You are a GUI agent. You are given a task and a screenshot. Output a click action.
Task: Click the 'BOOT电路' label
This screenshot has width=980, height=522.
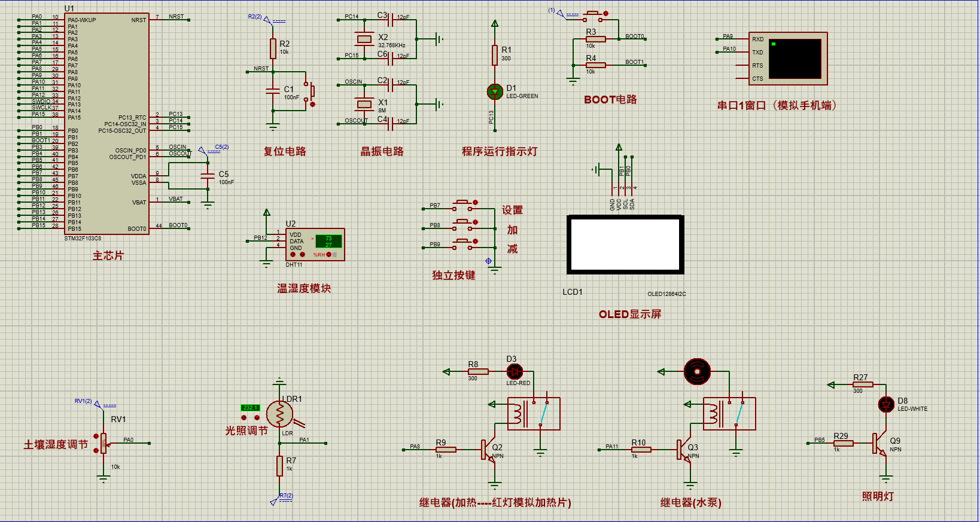(610, 99)
